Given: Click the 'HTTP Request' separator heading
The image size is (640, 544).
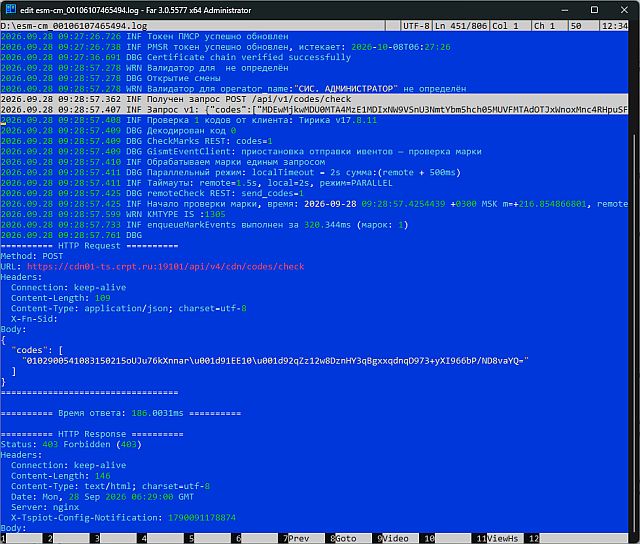Looking at the screenshot, I should (89, 246).
